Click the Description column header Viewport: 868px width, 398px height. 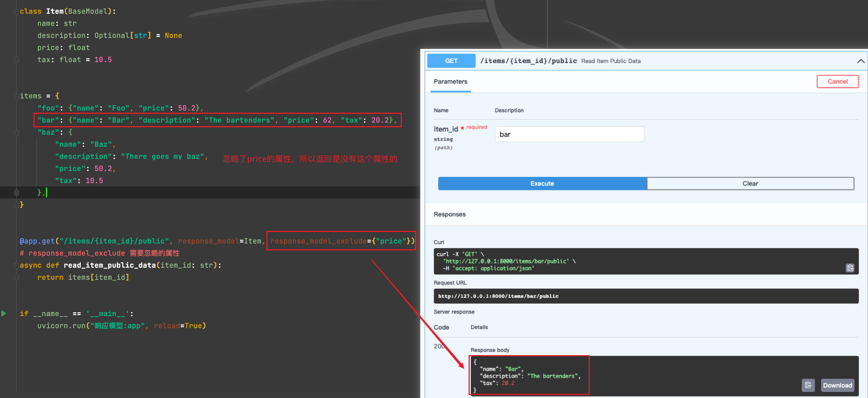(509, 110)
